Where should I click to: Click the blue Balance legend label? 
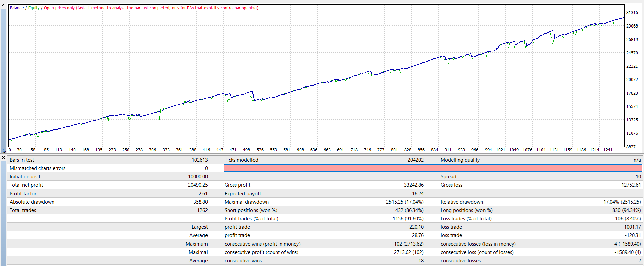17,8
